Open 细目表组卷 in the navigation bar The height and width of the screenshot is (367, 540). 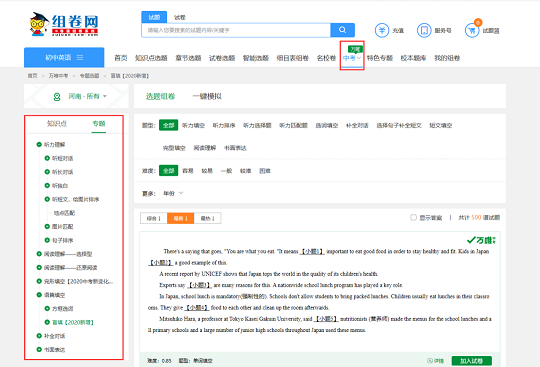point(292,58)
